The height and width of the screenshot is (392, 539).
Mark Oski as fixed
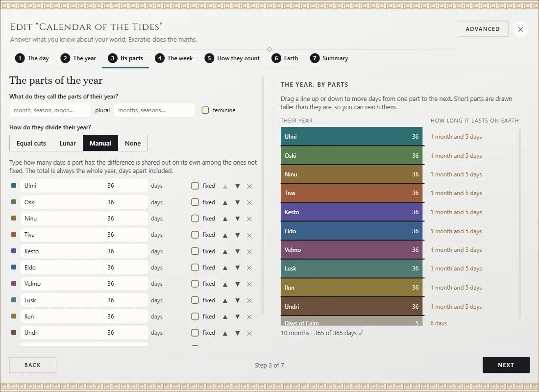coord(195,202)
